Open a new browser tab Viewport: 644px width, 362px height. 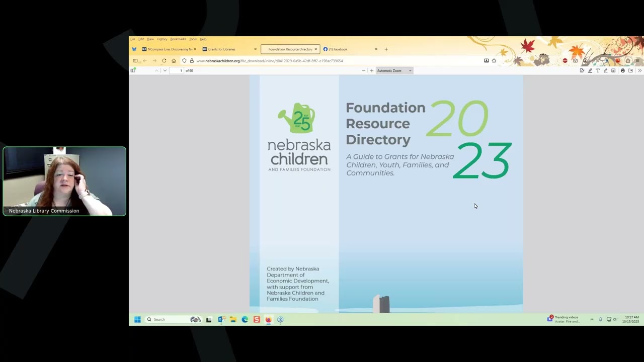386,49
